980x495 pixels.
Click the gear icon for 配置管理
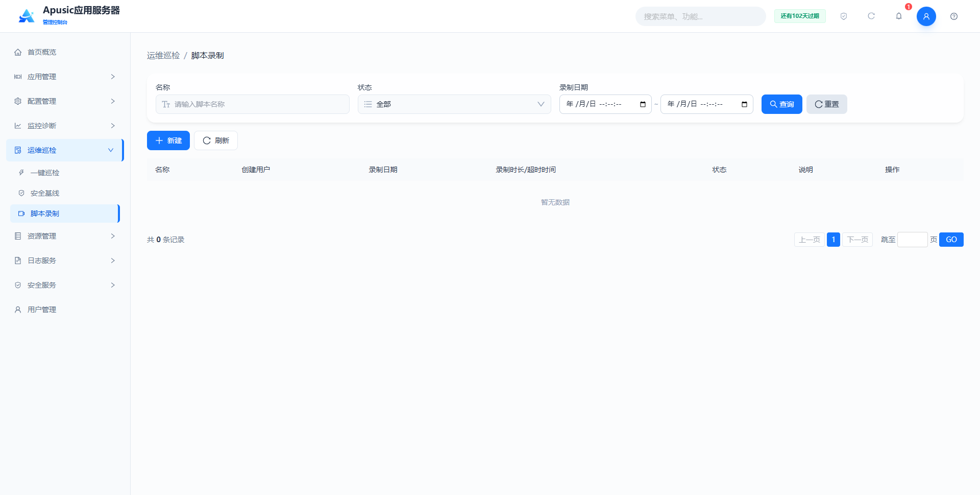tap(18, 101)
